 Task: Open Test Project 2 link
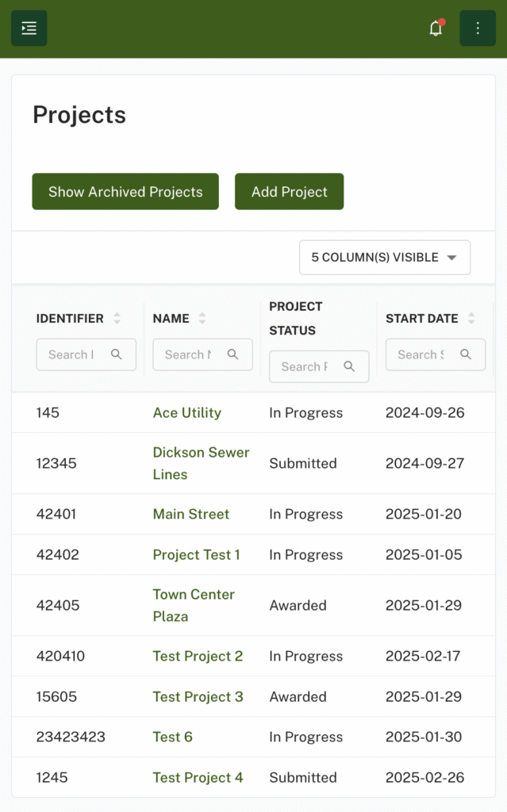(198, 656)
